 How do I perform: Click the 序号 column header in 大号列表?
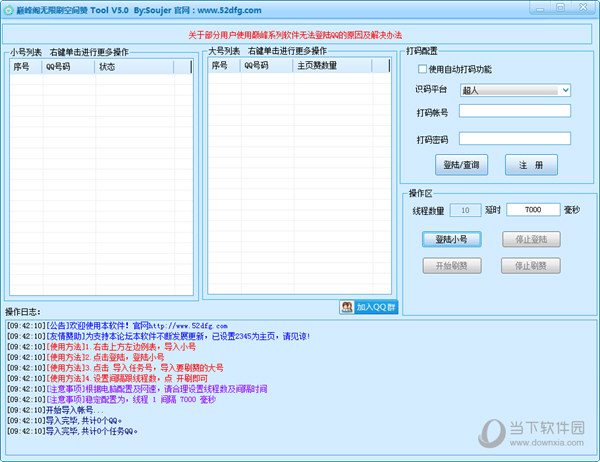[x=224, y=65]
